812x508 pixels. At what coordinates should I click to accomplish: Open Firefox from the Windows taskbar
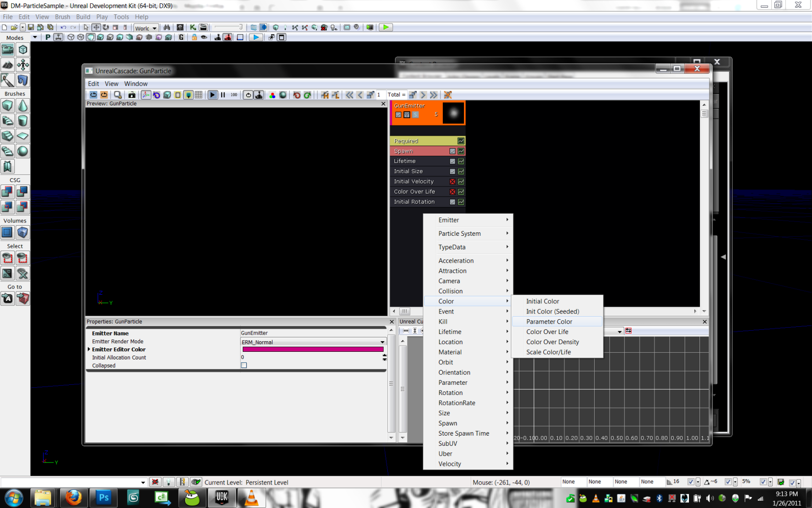(x=73, y=498)
